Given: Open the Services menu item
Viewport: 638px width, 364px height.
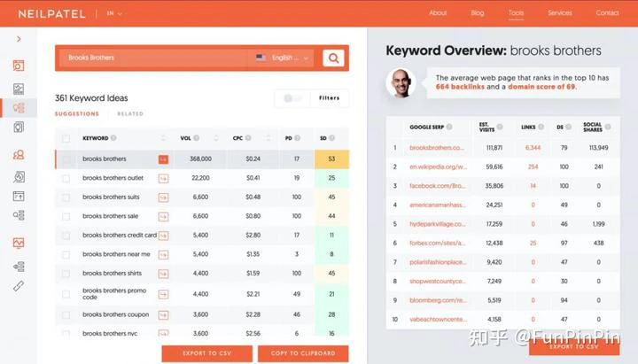Looking at the screenshot, I should (559, 13).
